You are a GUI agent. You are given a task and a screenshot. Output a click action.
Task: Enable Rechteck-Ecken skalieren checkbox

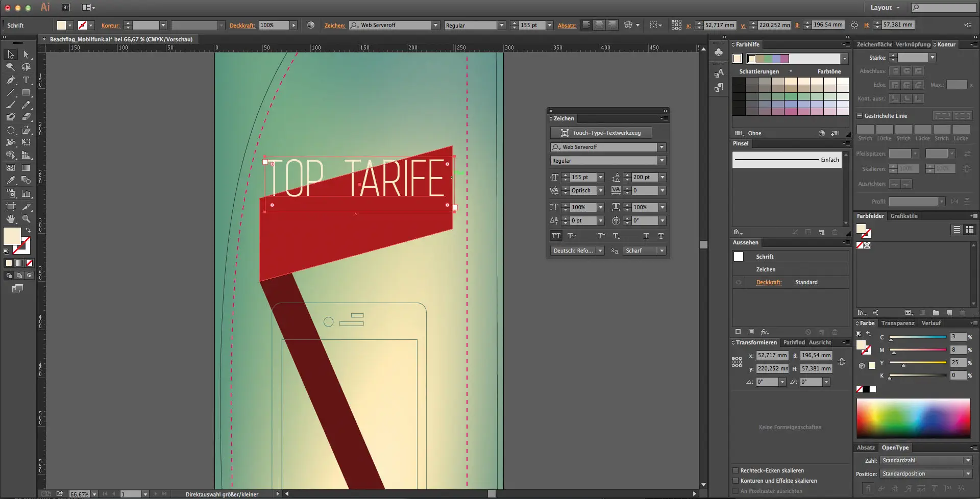(x=736, y=470)
